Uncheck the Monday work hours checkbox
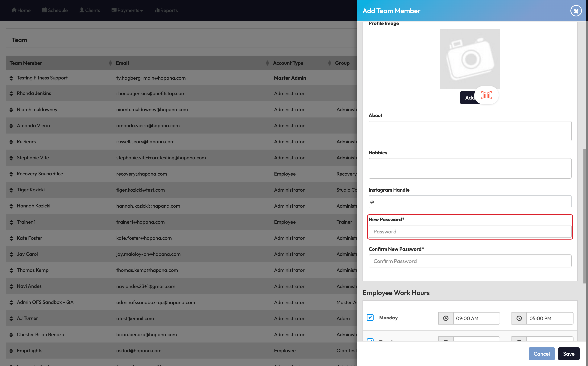Image resolution: width=588 pixels, height=366 pixels. [370, 317]
